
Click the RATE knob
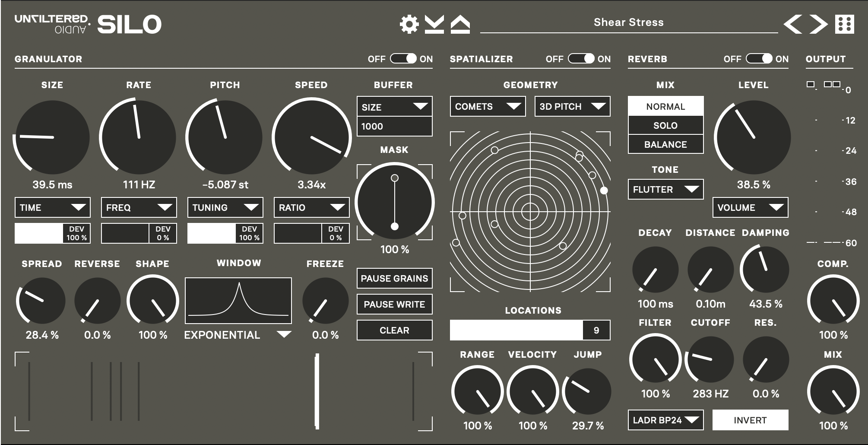tap(139, 137)
